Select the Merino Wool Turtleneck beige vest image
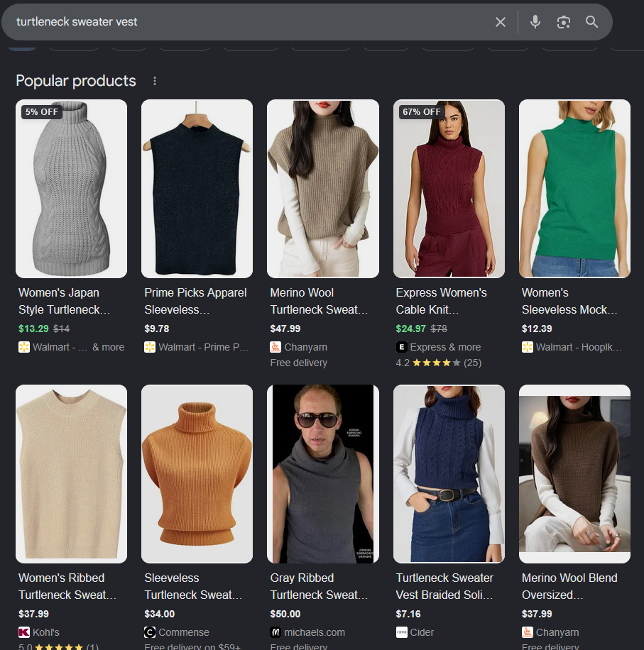 tap(322, 189)
